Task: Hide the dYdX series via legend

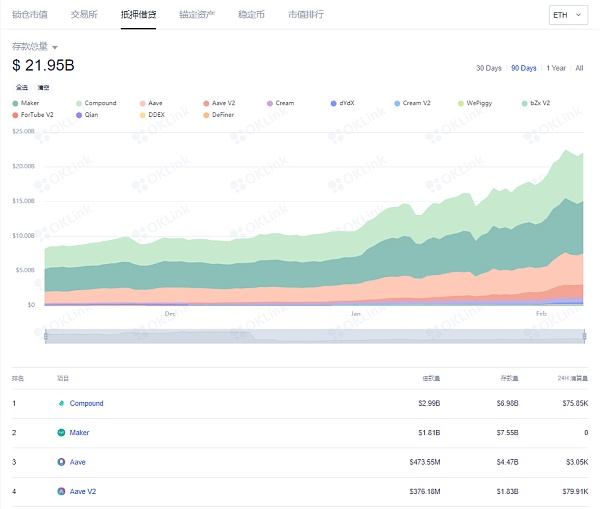Action: tap(334, 103)
